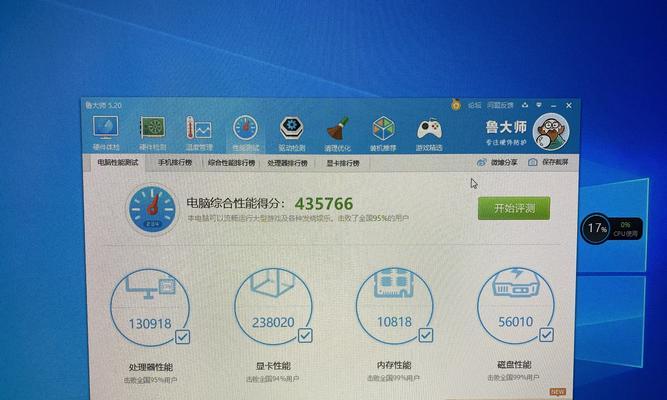Click the 微博分享 share link text

[504, 162]
